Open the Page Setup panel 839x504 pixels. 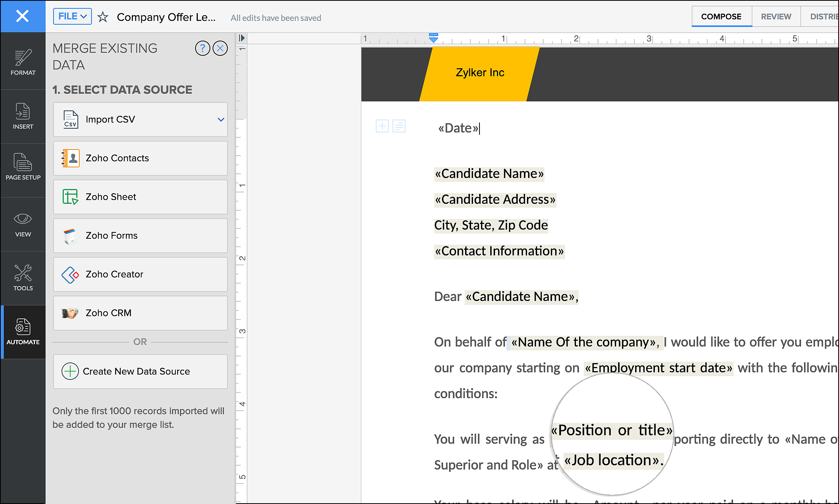point(23,167)
